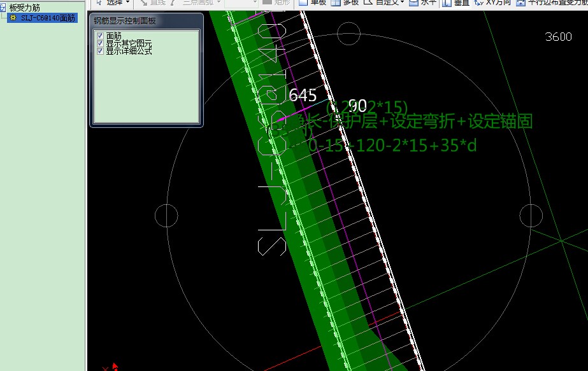
Task: Click the 平行边布置受力筋 toolbar icon
Action: pos(520,3)
